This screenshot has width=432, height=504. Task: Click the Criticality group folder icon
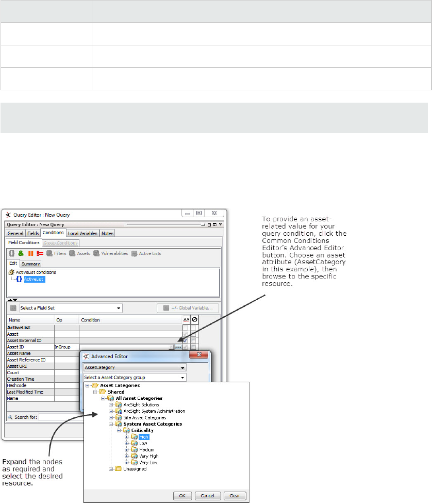pyautogui.click(x=126, y=430)
